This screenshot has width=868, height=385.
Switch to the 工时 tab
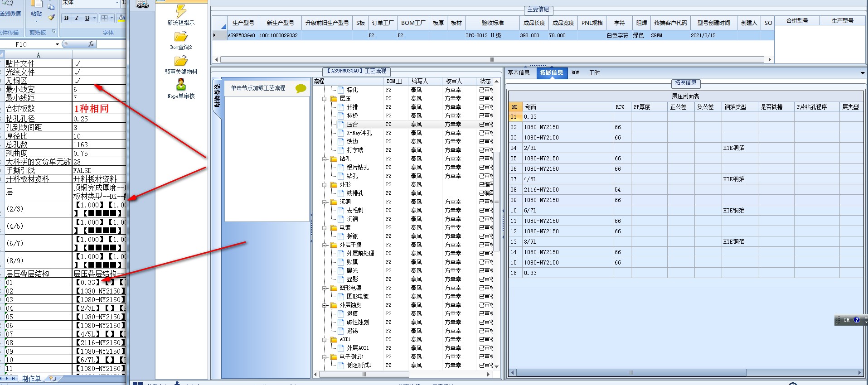594,72
